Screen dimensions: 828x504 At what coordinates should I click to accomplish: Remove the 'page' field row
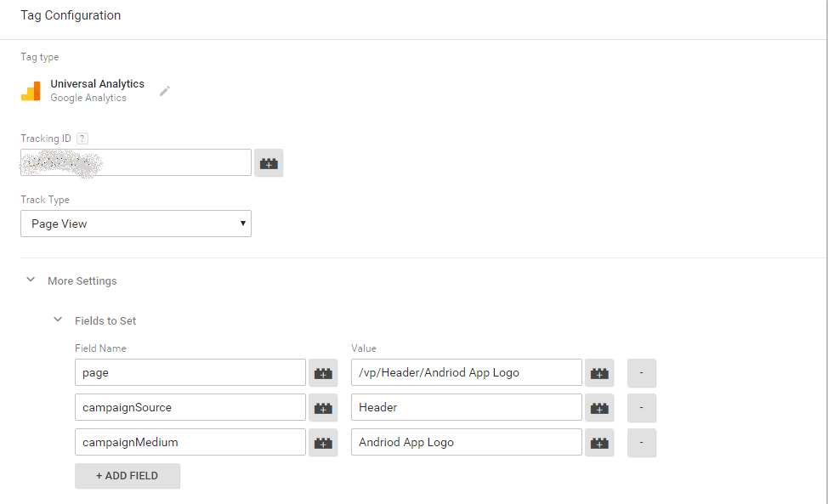[642, 373]
